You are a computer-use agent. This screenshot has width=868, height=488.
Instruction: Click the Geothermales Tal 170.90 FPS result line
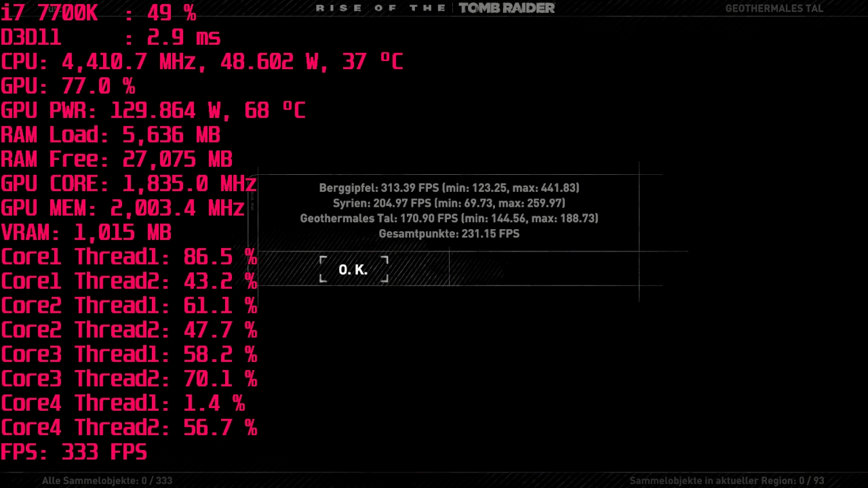449,218
